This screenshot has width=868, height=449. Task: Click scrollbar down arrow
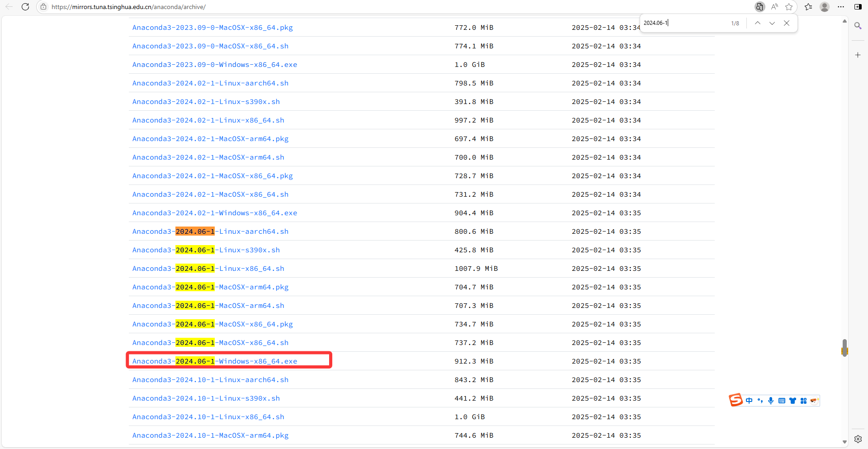(x=844, y=442)
